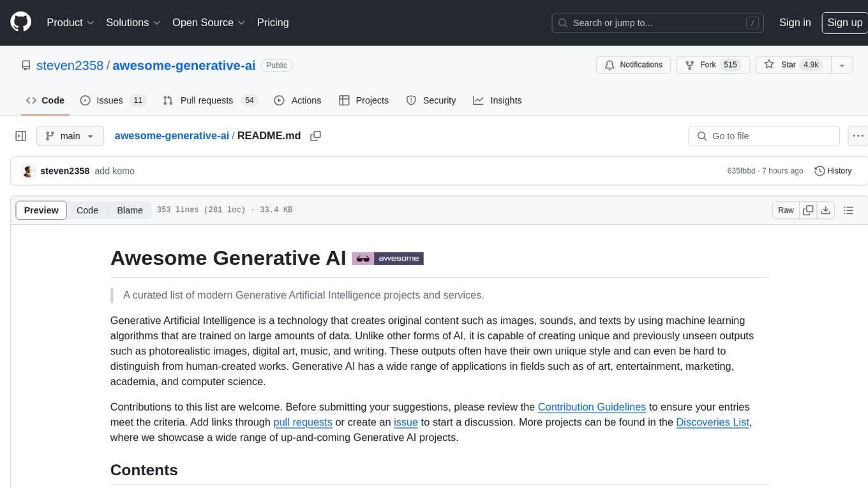The width and height of the screenshot is (868, 488).
Task: View file History
Action: pos(833,171)
